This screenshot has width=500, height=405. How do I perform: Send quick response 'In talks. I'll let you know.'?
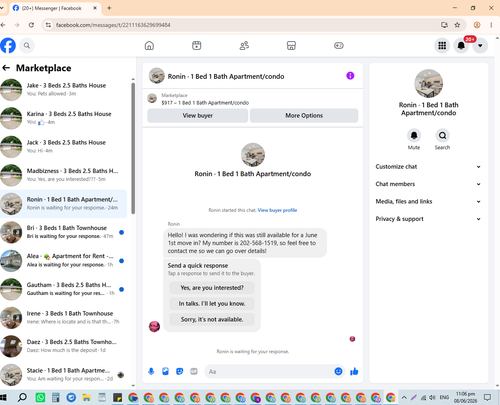point(212,304)
